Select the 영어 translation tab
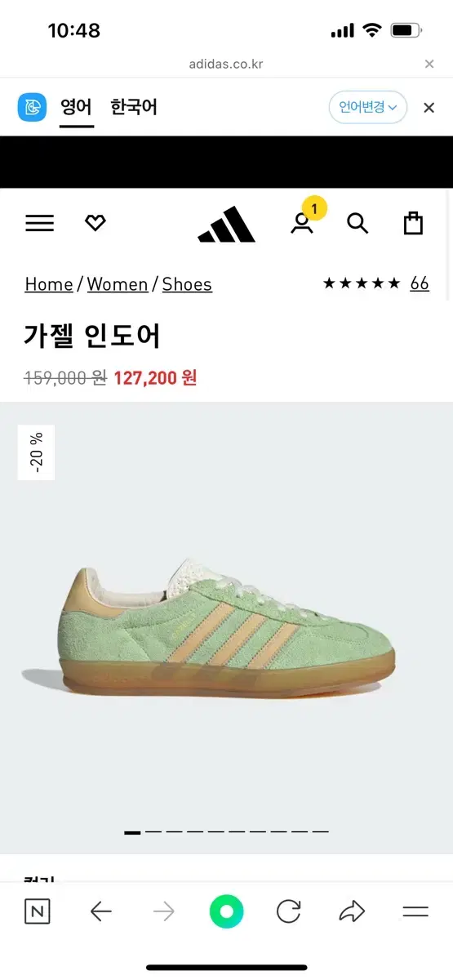453x980 pixels. (76, 107)
